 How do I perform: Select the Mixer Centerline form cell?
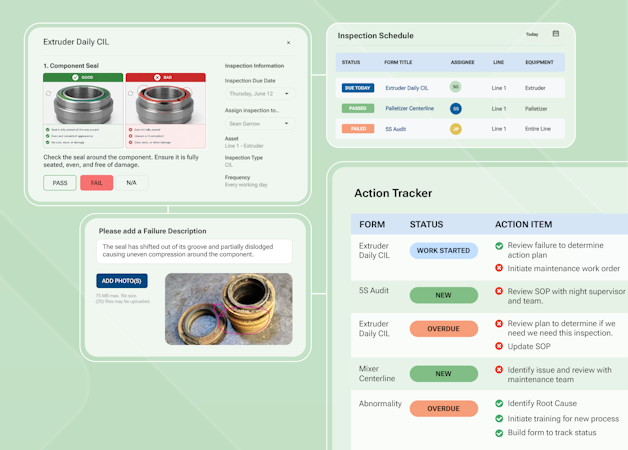pos(377,374)
